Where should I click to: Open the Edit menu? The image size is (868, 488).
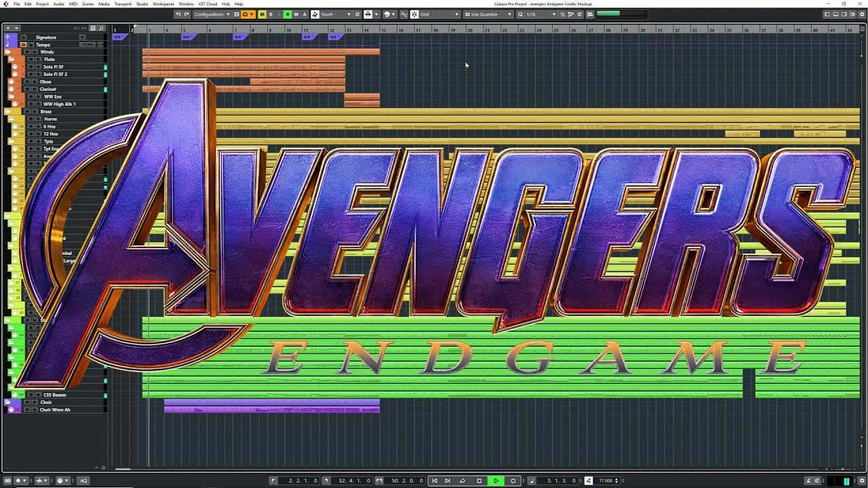28,4
